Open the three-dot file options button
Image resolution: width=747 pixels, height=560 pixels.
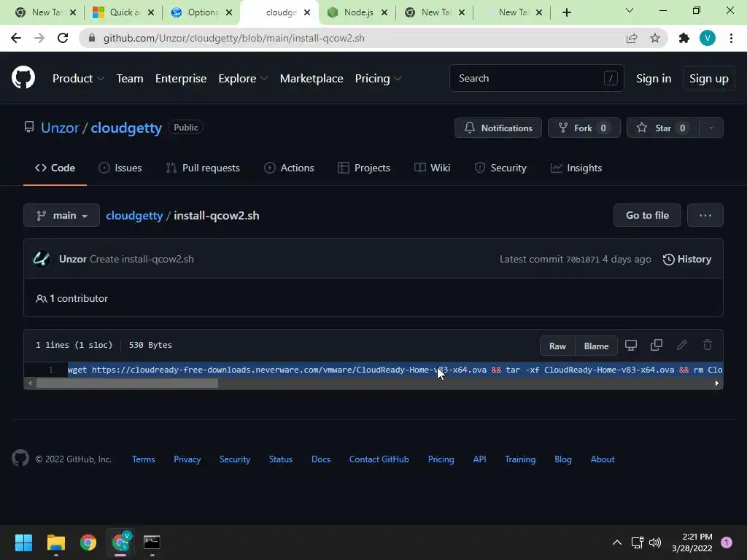705,215
